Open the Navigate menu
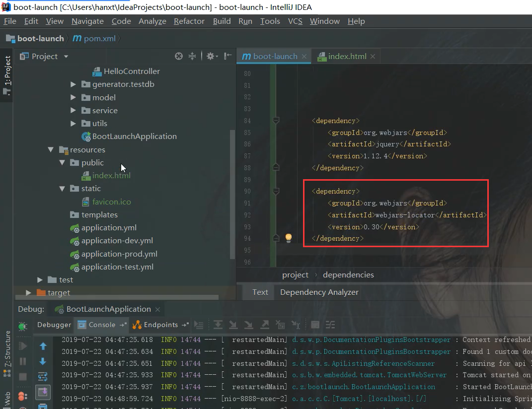 click(87, 21)
